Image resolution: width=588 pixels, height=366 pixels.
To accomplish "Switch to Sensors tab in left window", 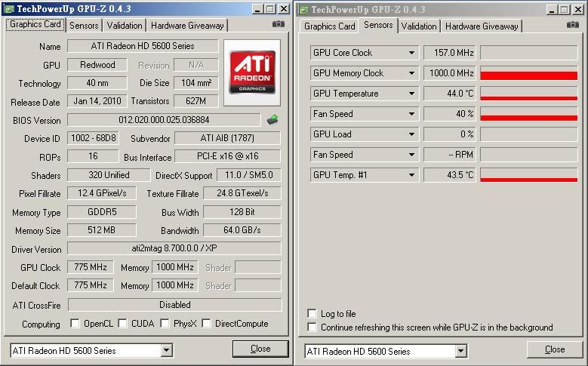I will [84, 25].
